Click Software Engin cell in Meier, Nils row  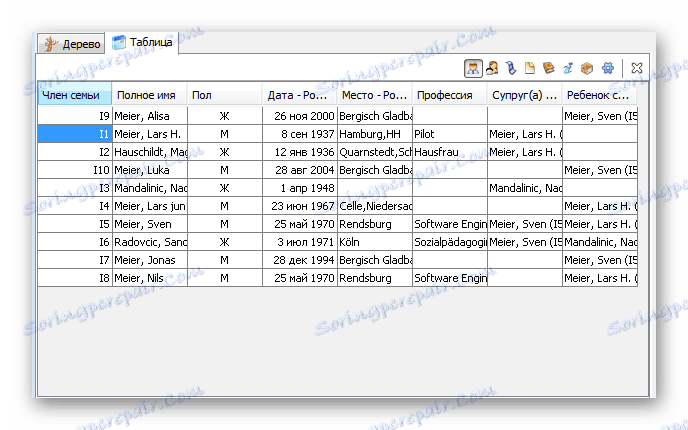click(x=450, y=278)
